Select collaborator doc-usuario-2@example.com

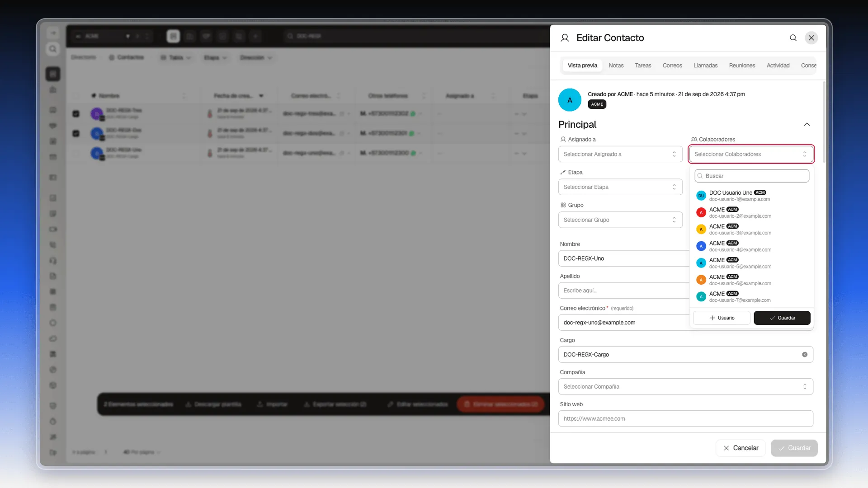click(x=751, y=212)
